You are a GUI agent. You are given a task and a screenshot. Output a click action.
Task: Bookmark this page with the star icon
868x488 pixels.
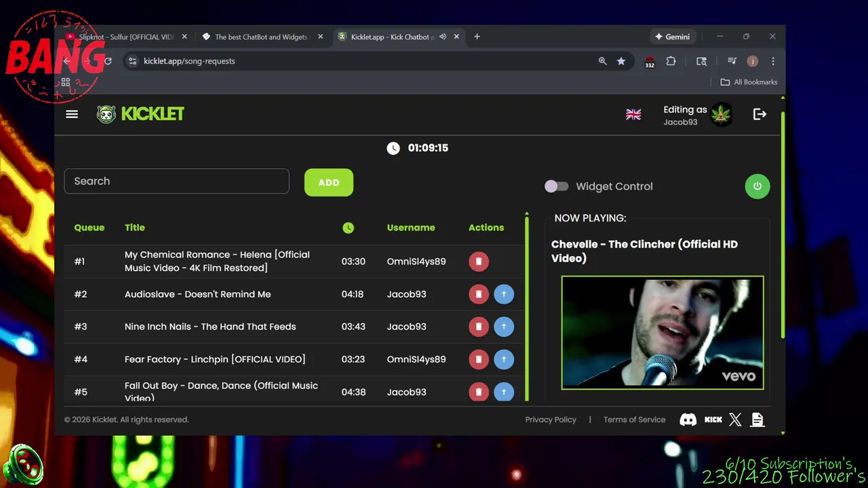pyautogui.click(x=621, y=61)
